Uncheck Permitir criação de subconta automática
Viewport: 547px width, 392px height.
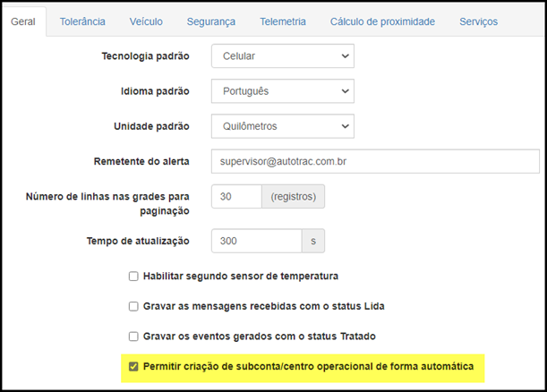tap(133, 367)
